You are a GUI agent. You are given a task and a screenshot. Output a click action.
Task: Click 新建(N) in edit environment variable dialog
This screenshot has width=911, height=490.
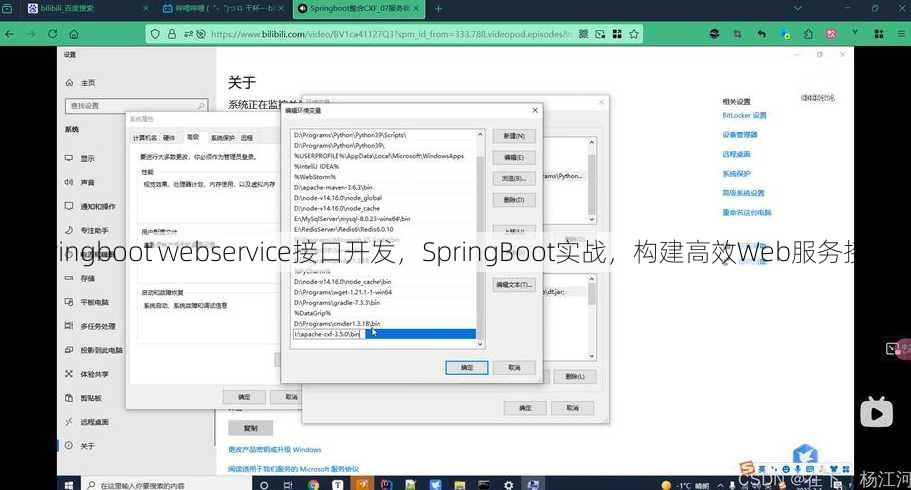click(x=514, y=136)
